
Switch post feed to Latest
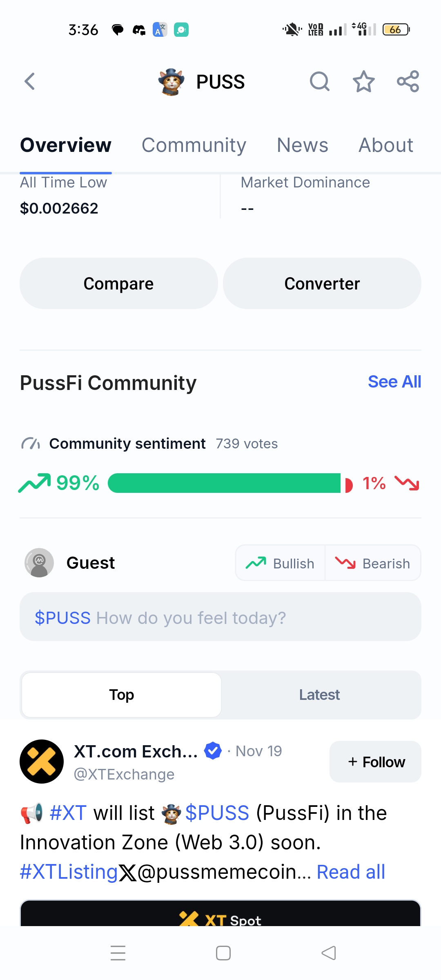coord(319,695)
